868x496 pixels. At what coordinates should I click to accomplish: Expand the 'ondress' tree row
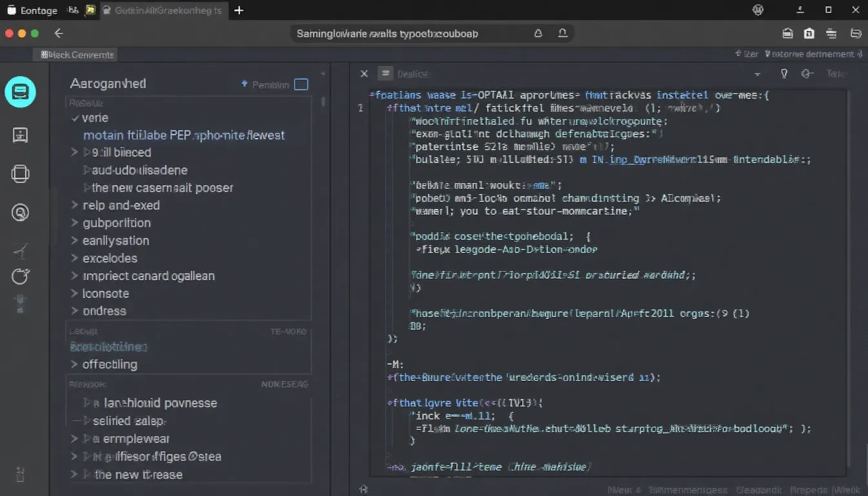pos(74,311)
